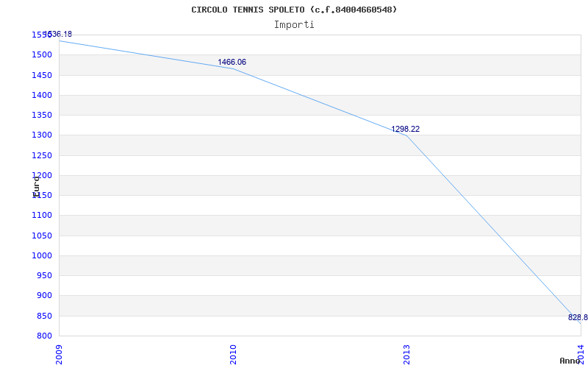Click the 828.8 data label
588x368 pixels.
[x=578, y=318]
